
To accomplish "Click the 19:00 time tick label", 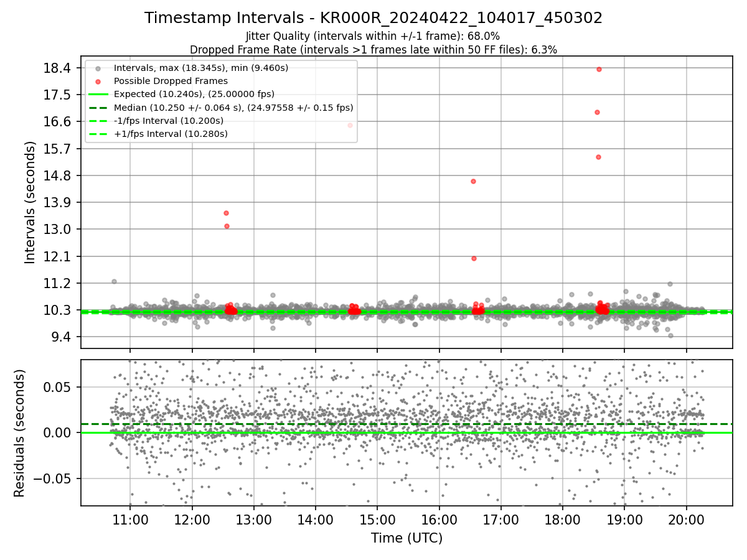I will [x=624, y=519].
